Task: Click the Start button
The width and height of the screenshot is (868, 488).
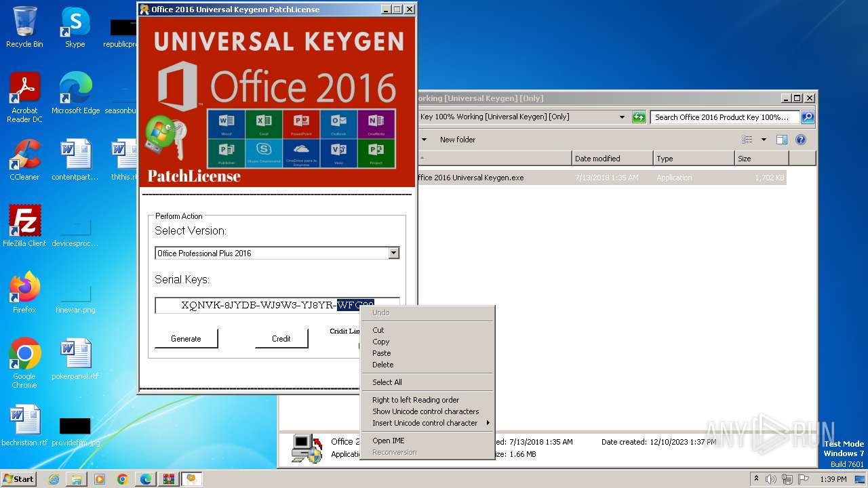Action: [x=18, y=479]
